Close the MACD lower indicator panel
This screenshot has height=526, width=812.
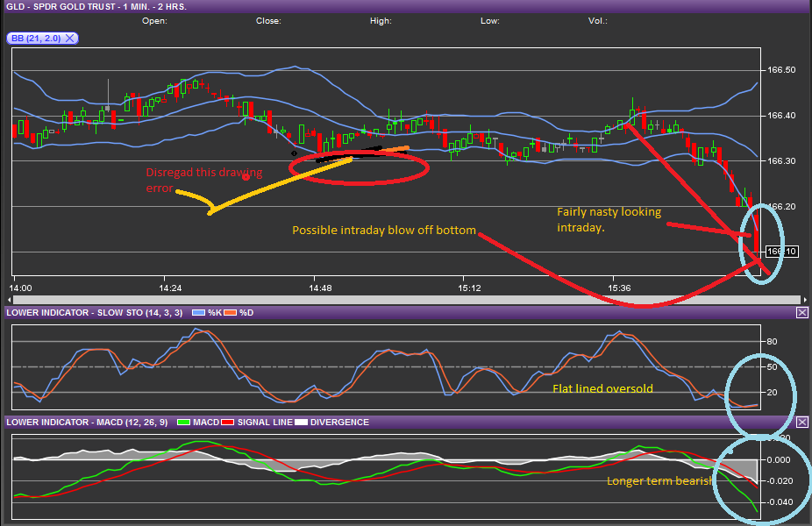(x=801, y=423)
